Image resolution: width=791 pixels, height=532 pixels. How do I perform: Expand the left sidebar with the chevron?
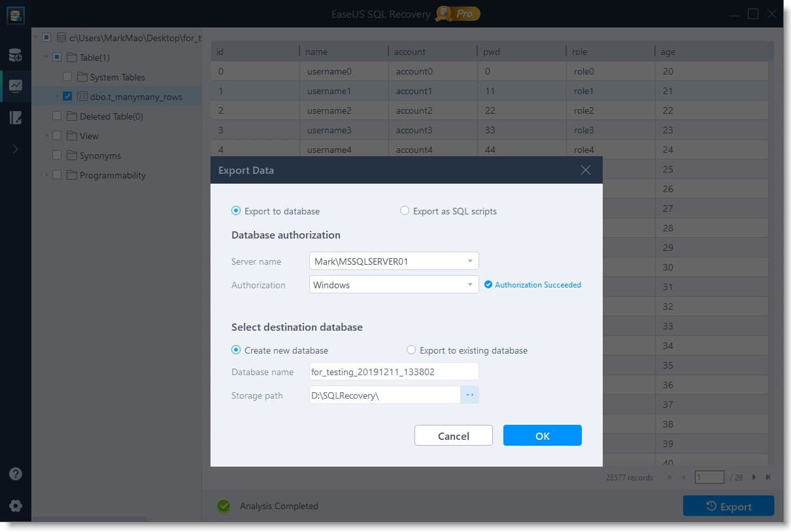(16, 149)
